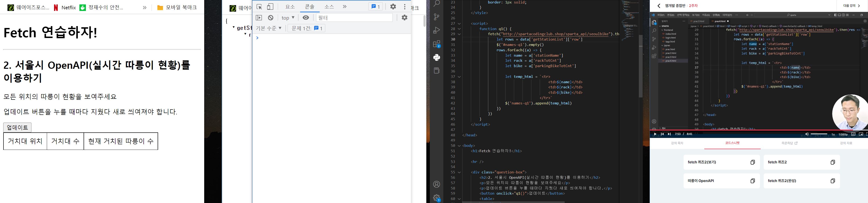
Task: Clear the console with the block icon
Action: point(271,17)
